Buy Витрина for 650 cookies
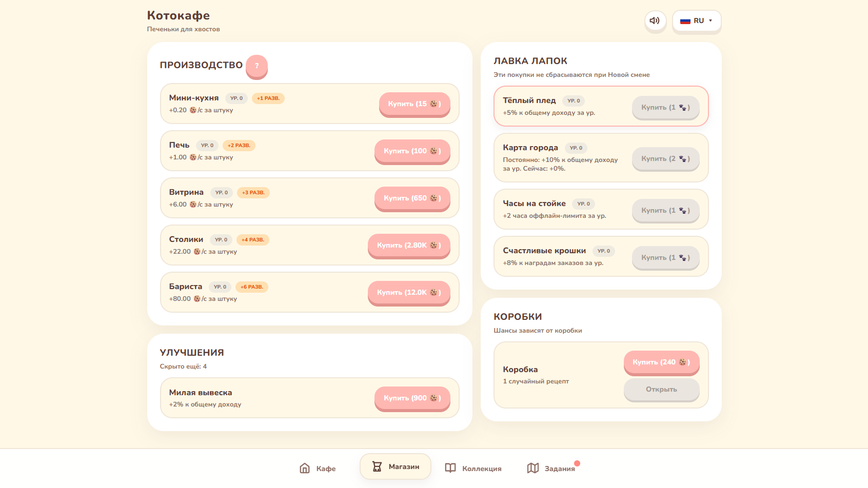This screenshot has height=488, width=868. pos(412,198)
